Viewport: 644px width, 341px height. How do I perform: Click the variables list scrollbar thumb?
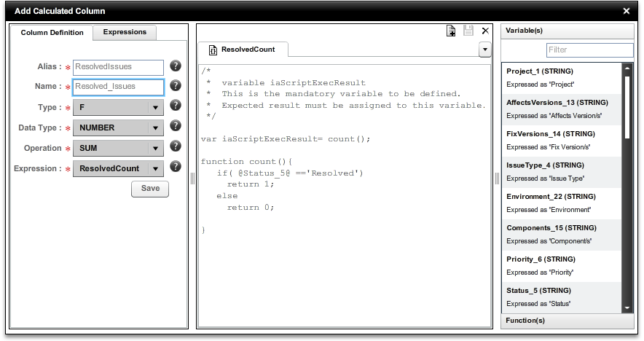(x=627, y=107)
